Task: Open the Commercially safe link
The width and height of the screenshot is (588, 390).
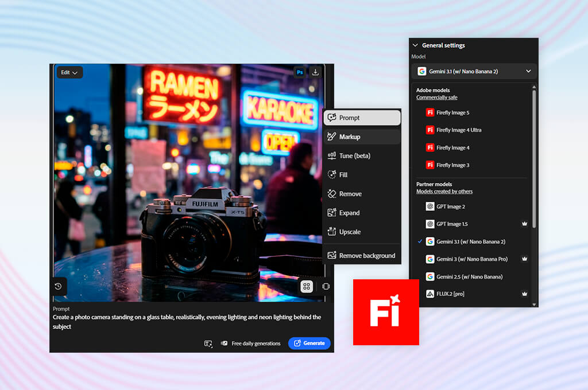Action: point(436,97)
